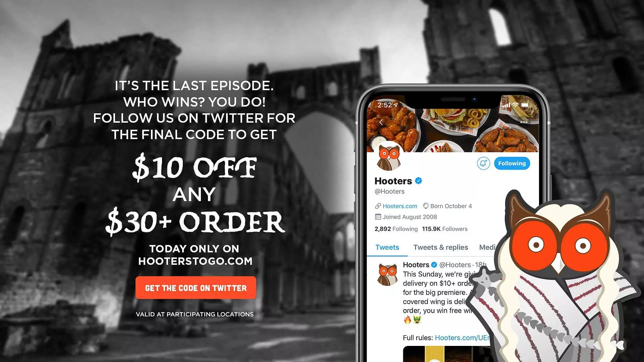The height and width of the screenshot is (362, 644).
Task: Open the Tweets & replies tab
Action: pyautogui.click(x=440, y=247)
